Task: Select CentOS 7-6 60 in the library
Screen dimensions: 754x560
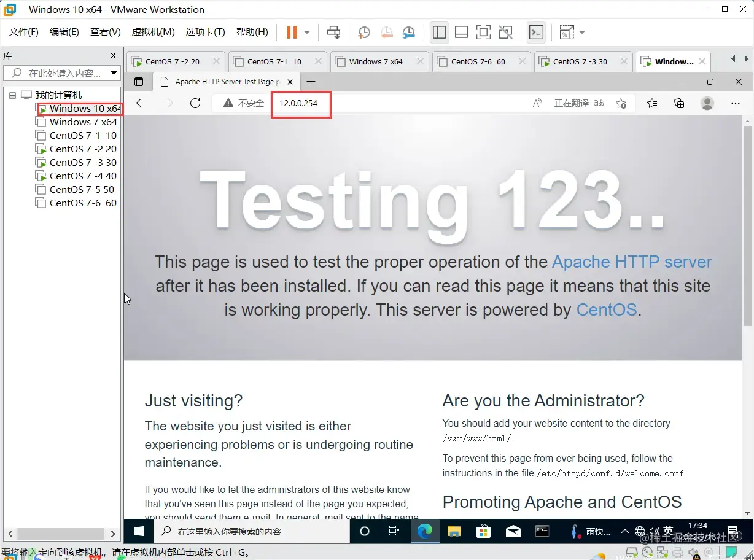Action: [76, 203]
